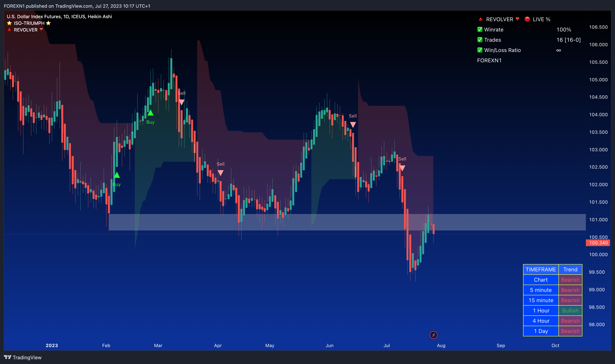
Task: Click the TradingView logo at bottom left
Action: point(22,357)
